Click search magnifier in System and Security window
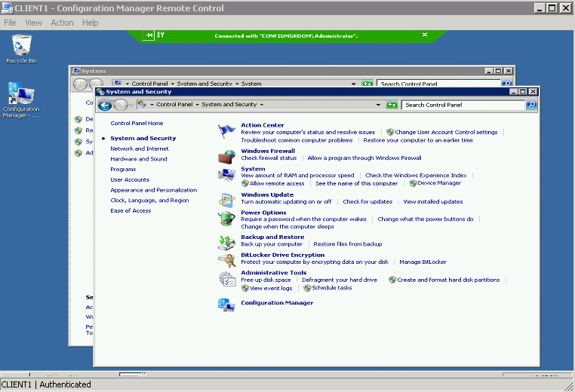575x392 pixels. tap(531, 105)
